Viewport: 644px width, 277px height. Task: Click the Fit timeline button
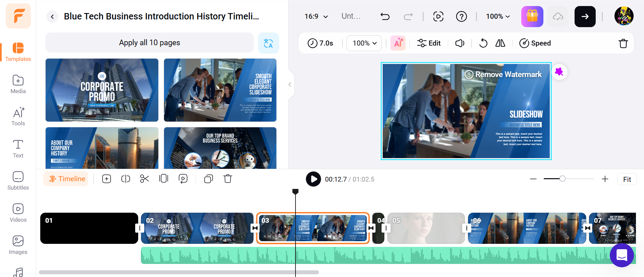(x=627, y=179)
